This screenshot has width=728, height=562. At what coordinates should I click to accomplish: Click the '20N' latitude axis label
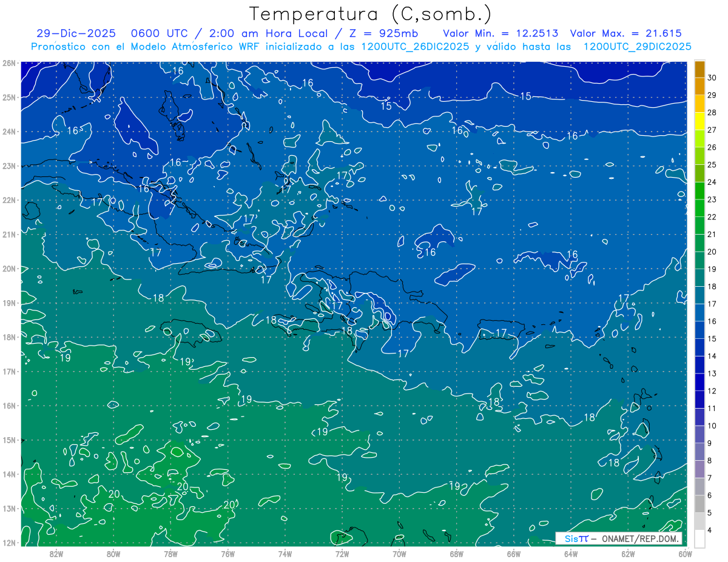tap(9, 269)
